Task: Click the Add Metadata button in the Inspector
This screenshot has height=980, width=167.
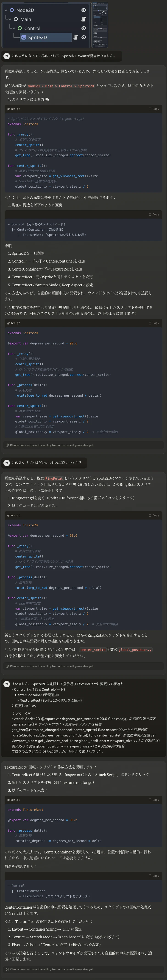Action: pos(101,46)
